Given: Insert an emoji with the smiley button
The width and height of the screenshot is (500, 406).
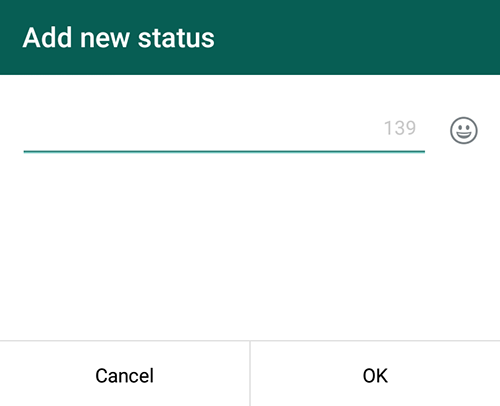Looking at the screenshot, I should pyautogui.click(x=464, y=130).
